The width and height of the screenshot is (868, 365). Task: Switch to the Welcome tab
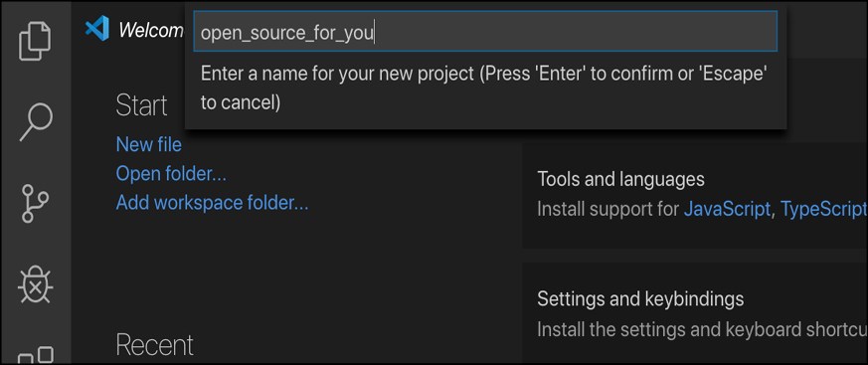click(x=150, y=30)
